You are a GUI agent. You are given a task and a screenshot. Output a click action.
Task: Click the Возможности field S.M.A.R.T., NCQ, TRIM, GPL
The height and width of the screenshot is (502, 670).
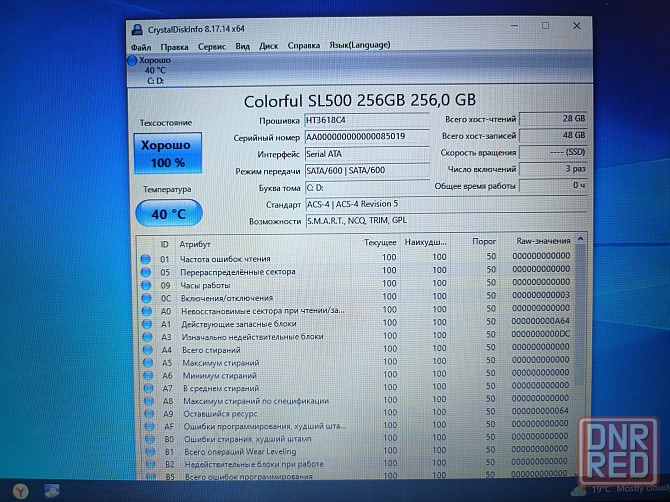point(446,221)
